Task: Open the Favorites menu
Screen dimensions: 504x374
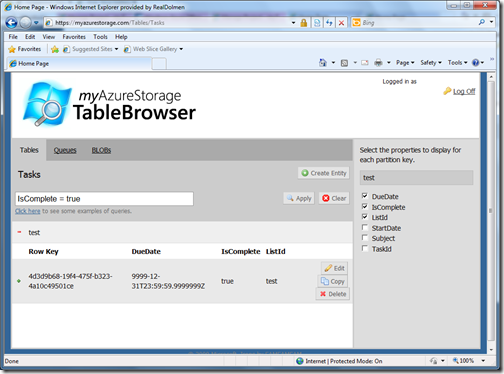Action: (74, 37)
